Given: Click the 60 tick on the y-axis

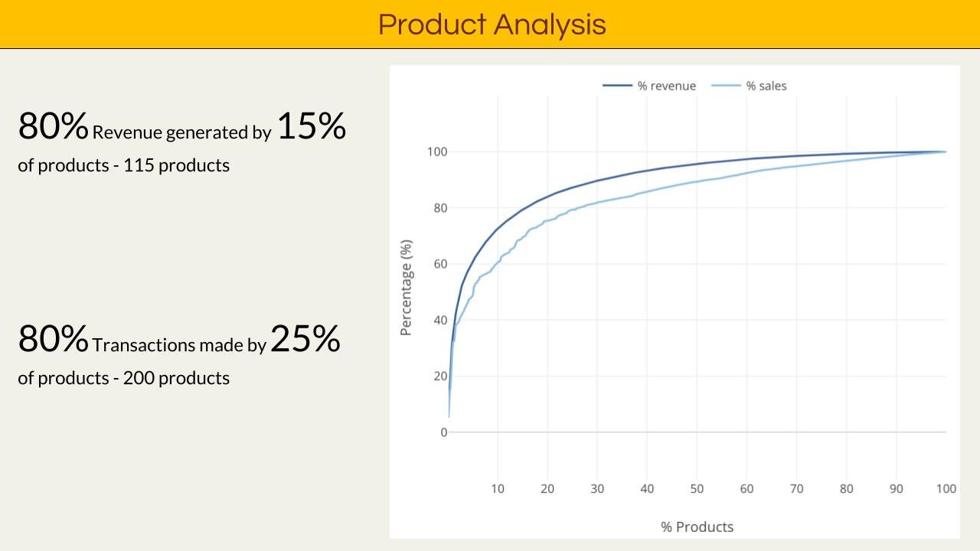Looking at the screenshot, I should click(439, 264).
